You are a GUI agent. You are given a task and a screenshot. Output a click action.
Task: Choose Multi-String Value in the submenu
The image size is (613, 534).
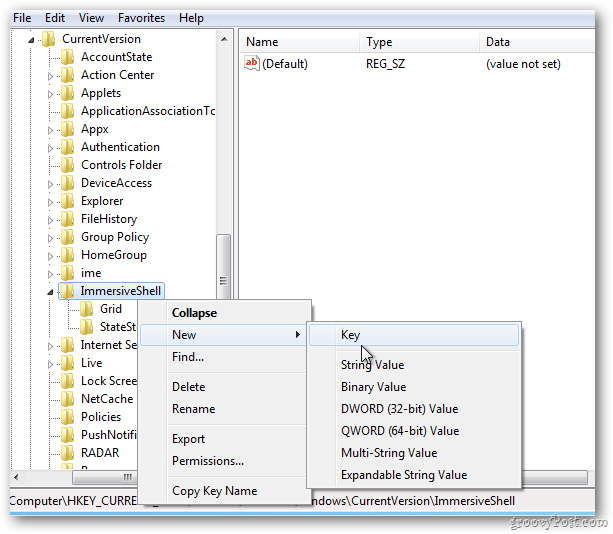[414, 453]
